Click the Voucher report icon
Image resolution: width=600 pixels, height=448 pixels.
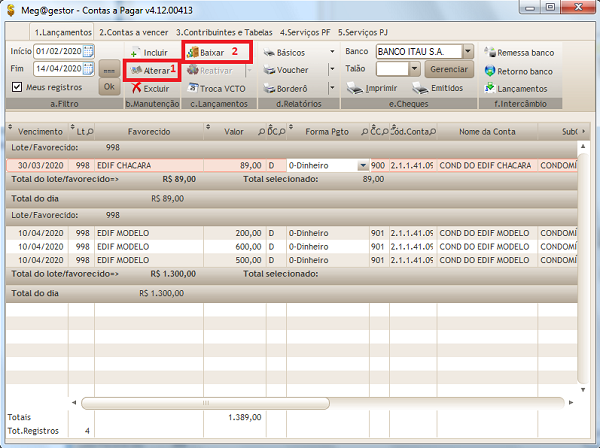(x=269, y=70)
